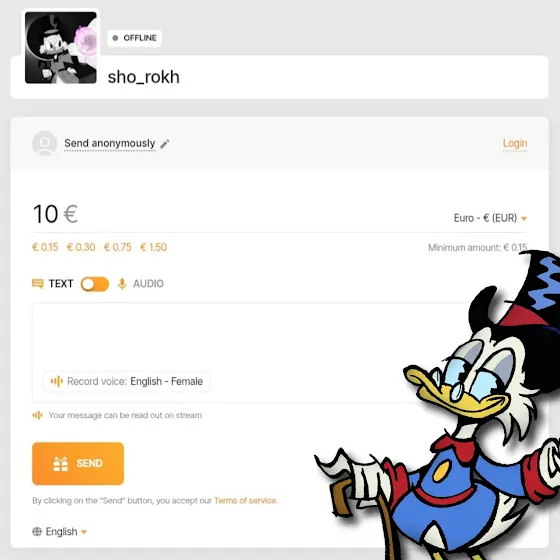560x560 pixels.
Task: Select the TEXT message mode label
Action: pyautogui.click(x=61, y=284)
